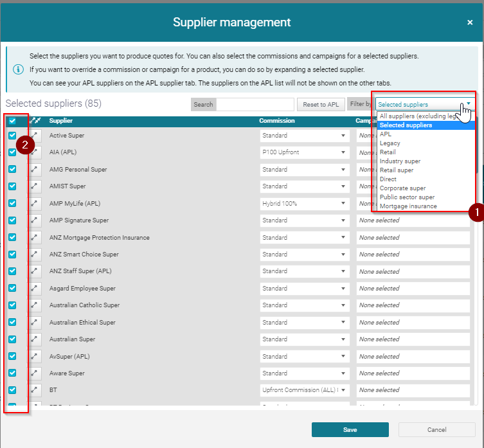Choose Mortgage insurance filter option
Image resolution: width=484 pixels, height=448 pixels.
(x=426, y=206)
